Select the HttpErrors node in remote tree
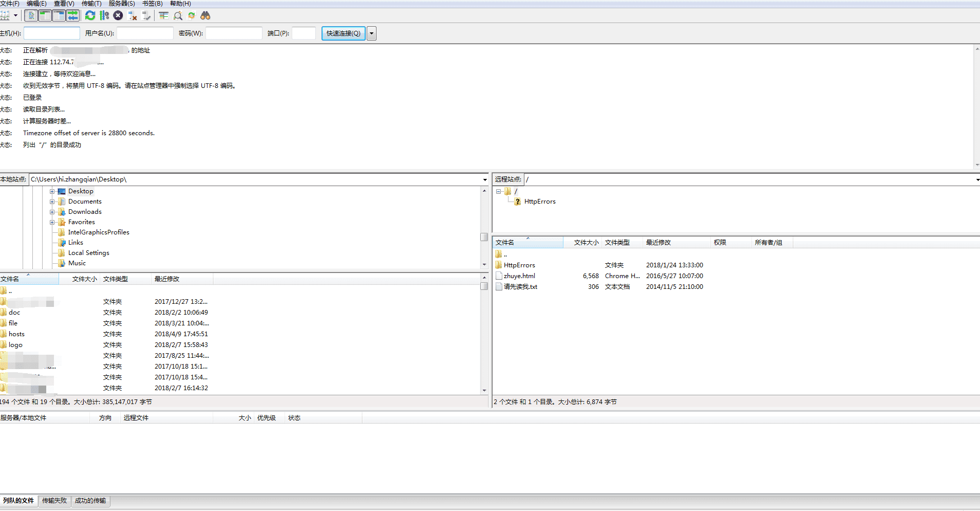 (x=540, y=202)
